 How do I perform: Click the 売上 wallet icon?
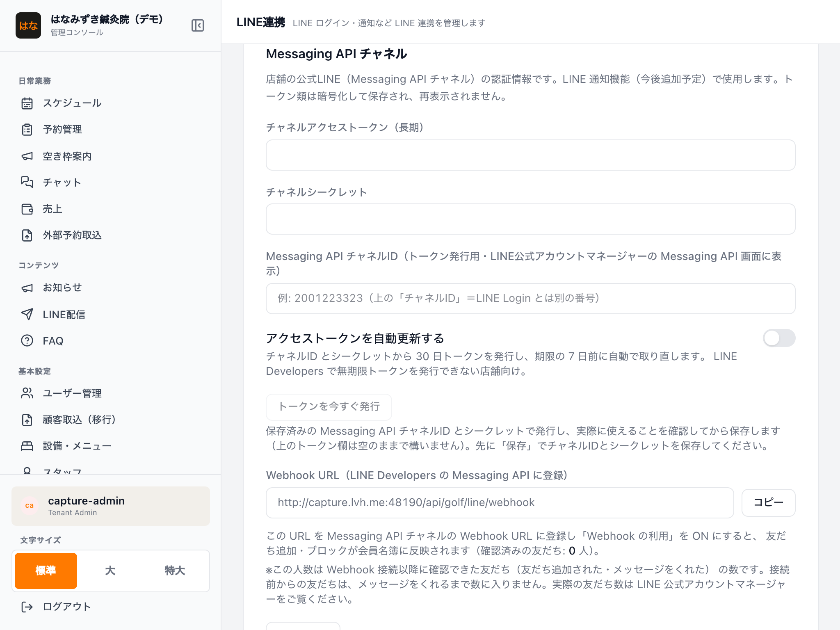coord(27,209)
